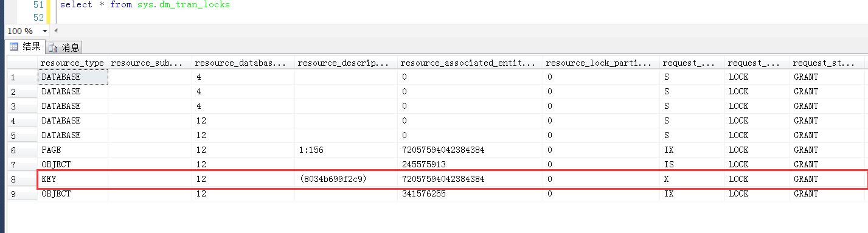Select entire row using row header 4
Image resolution: width=868 pixels, height=233 pixels.
click(x=22, y=120)
